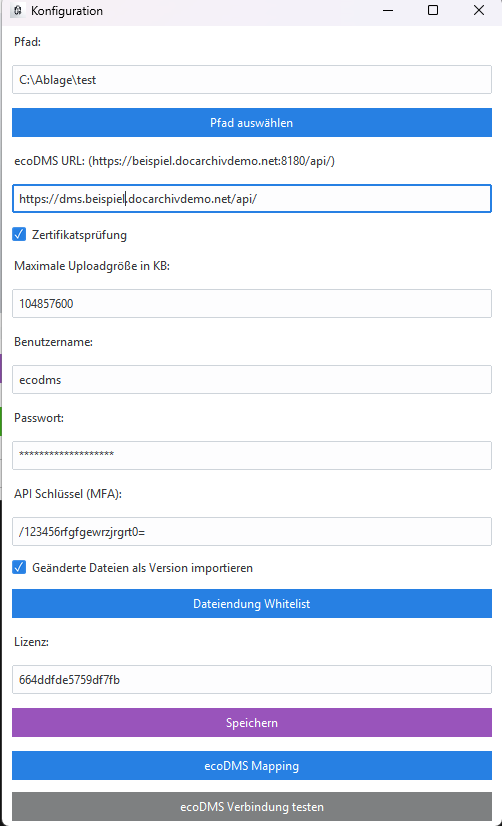Click the Pfad auswählen button

tap(252, 123)
